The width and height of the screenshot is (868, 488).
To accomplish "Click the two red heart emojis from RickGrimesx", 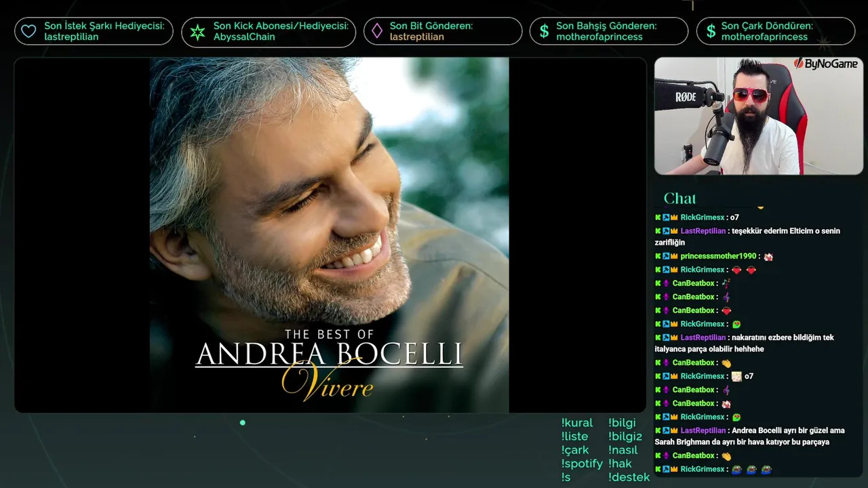I will pyautogui.click(x=744, y=270).
